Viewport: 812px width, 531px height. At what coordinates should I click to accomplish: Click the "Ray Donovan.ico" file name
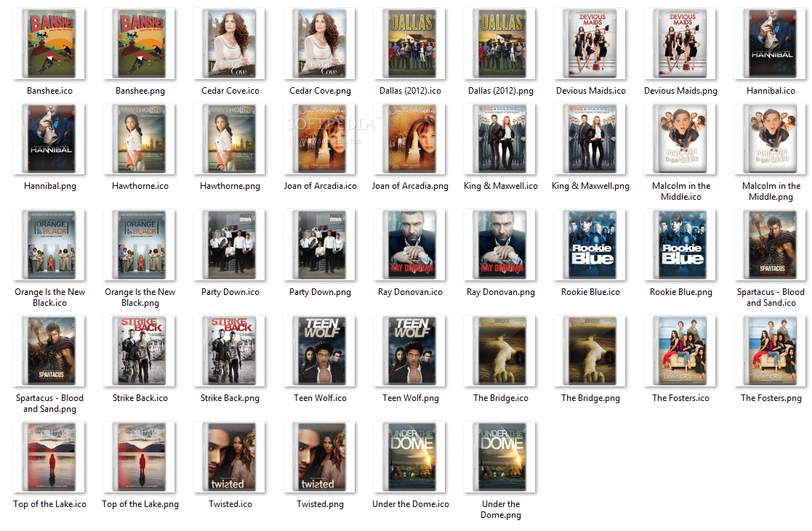410,292
